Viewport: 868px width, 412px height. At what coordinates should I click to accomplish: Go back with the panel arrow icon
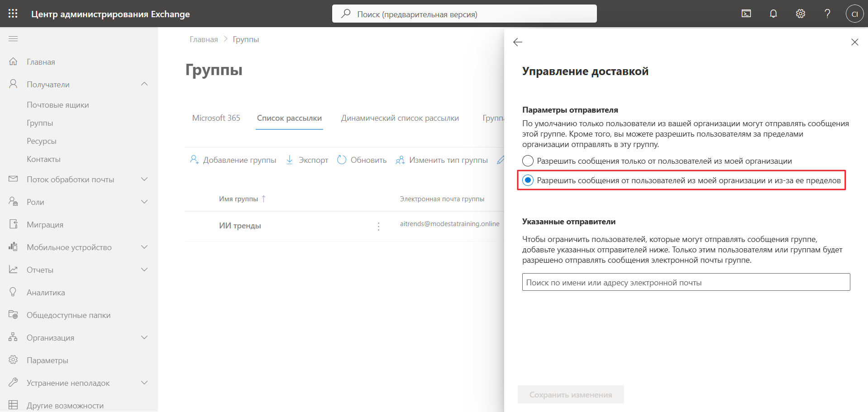518,42
